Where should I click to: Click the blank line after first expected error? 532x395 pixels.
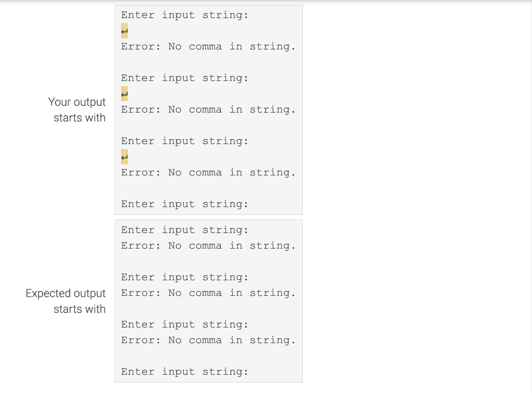click(x=208, y=262)
